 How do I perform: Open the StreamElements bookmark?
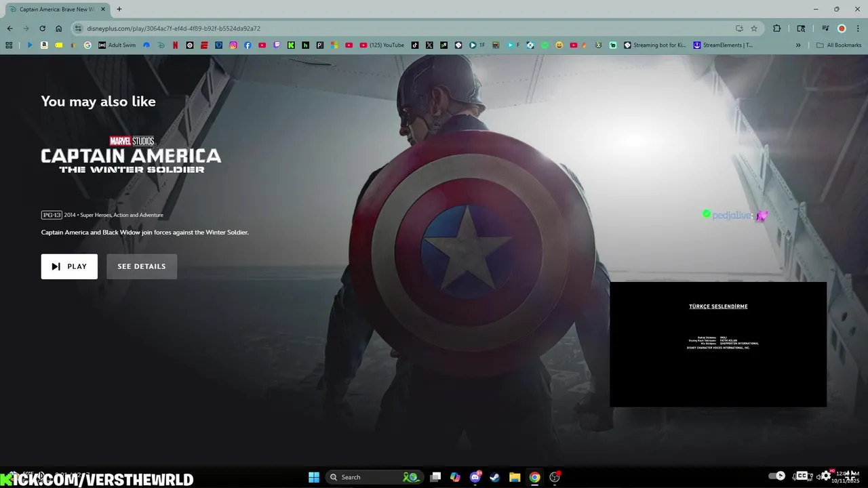(723, 45)
